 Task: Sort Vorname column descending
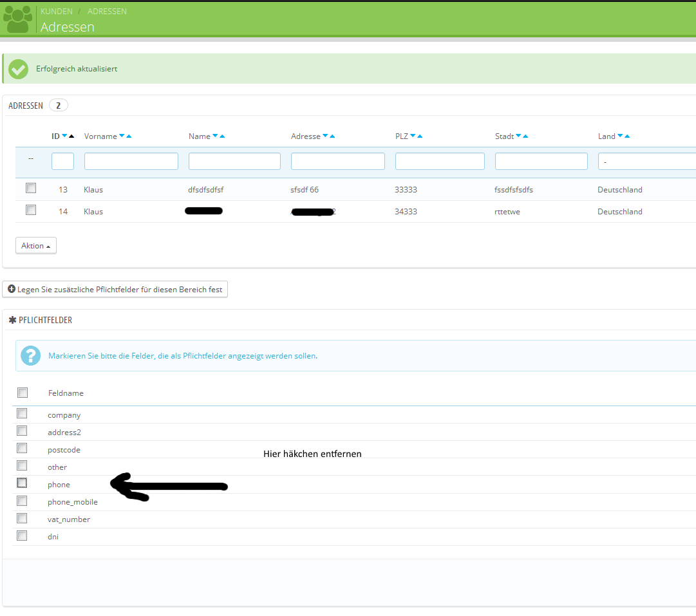122,136
